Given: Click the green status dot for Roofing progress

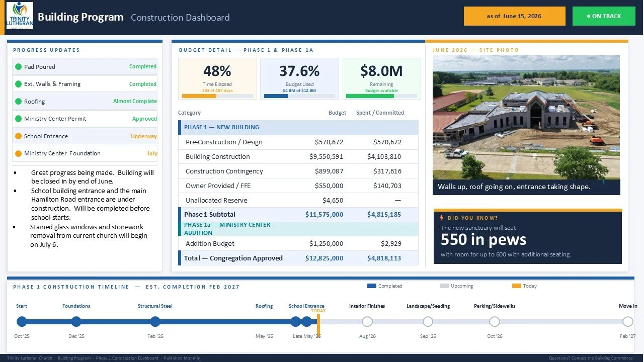Looking at the screenshot, I should 19,101.
